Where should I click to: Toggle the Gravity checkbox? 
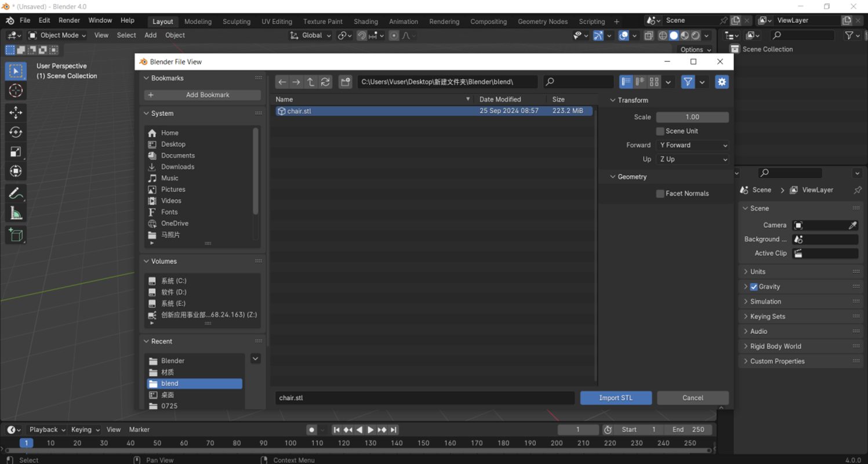(754, 287)
